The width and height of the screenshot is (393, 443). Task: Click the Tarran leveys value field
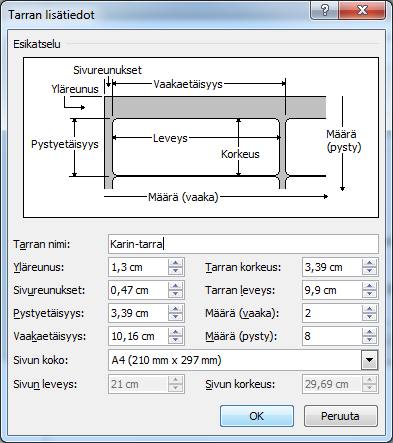[x=332, y=290]
